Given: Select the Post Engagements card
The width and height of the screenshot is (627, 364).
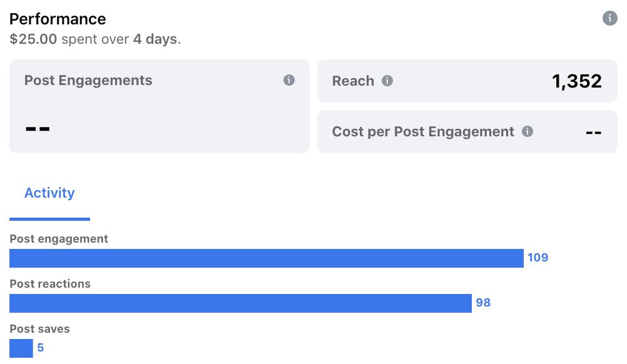Looking at the screenshot, I should point(159,106).
